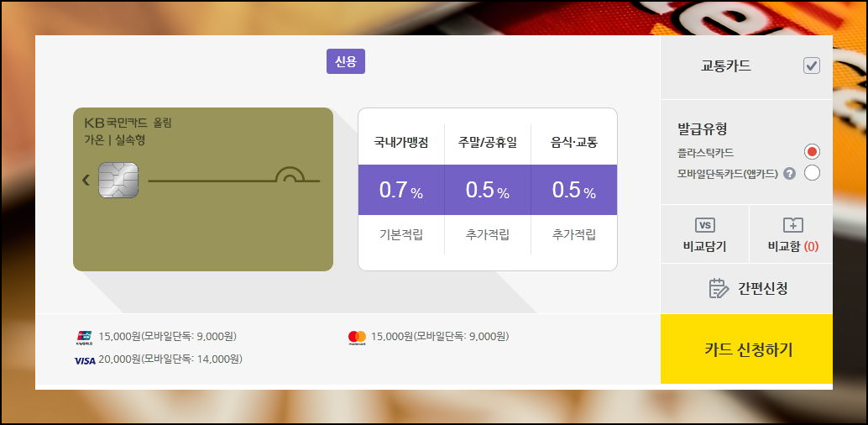
Task: Click Mastercard fee 15,000원(모바일단독: 9,000원)
Action: [440, 336]
